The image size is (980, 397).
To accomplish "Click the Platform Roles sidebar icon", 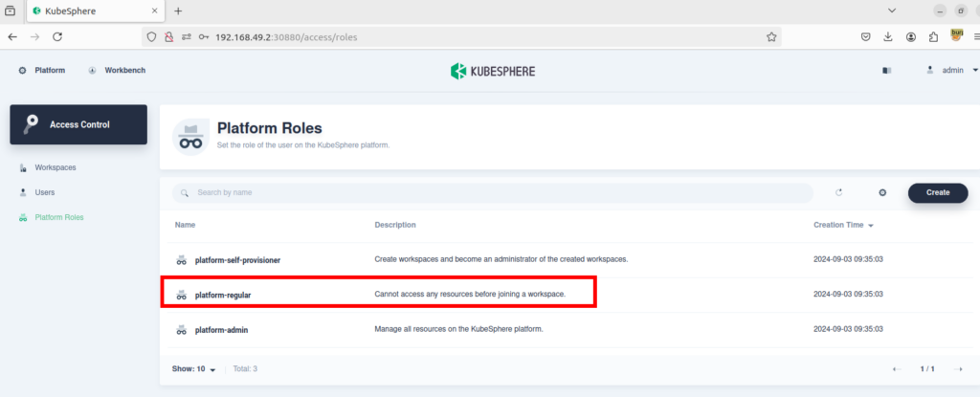I will pos(23,217).
